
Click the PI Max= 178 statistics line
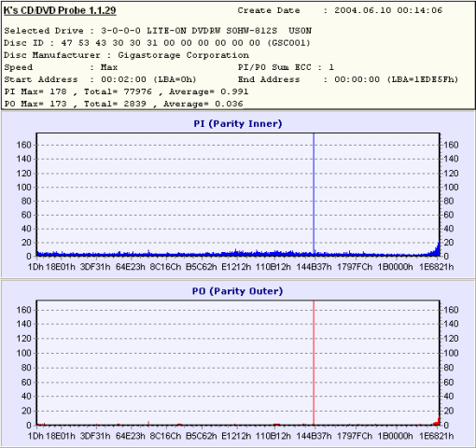126,91
